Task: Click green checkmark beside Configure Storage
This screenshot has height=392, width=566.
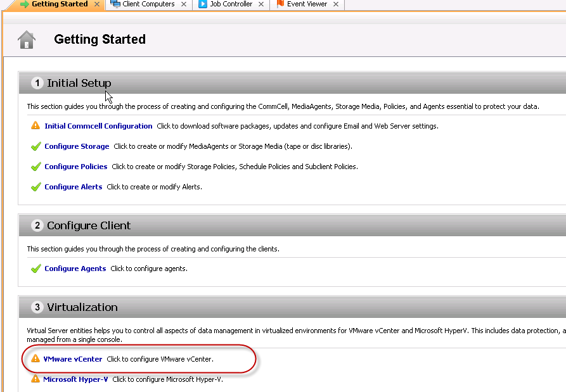Action: tap(35, 147)
